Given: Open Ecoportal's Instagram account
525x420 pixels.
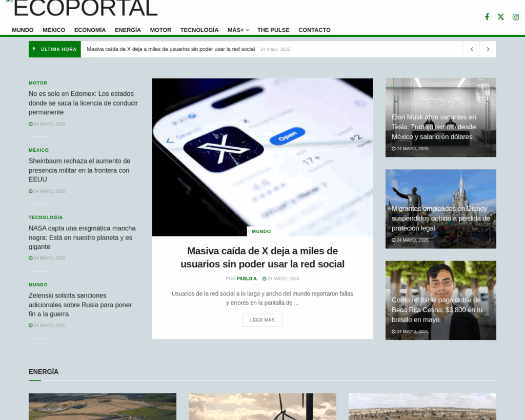Looking at the screenshot, I should click(515, 16).
